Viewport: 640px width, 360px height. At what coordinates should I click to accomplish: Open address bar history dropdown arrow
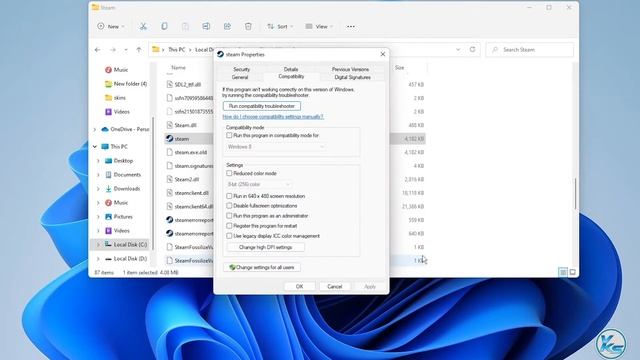[458, 49]
